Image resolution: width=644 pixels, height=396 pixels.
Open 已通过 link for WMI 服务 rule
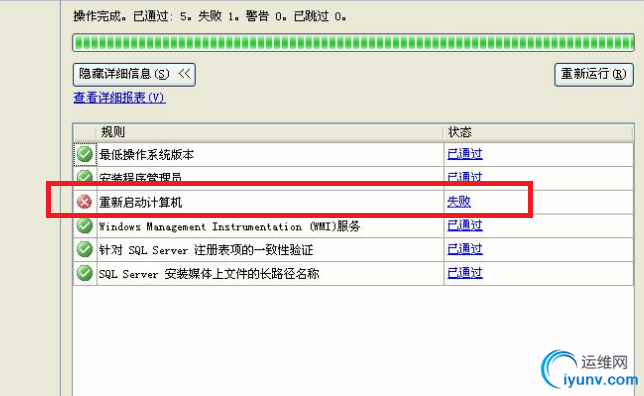(x=465, y=225)
